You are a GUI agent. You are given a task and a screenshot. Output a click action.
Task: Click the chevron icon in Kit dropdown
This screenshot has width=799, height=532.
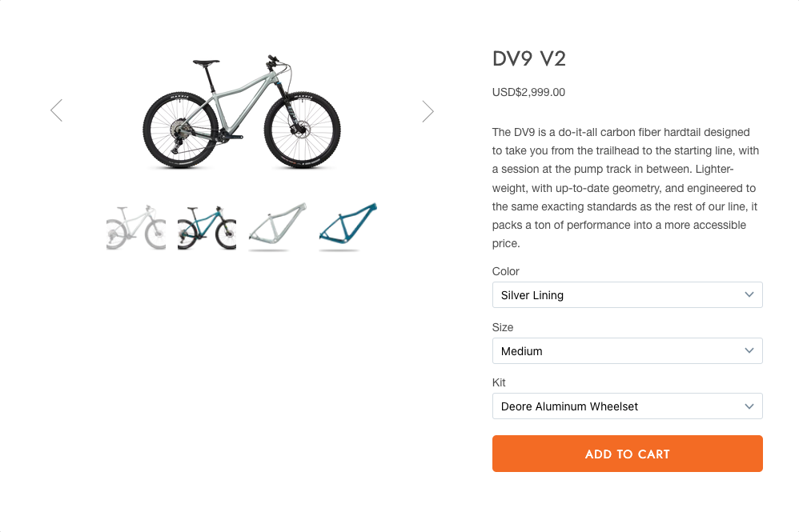pos(749,406)
